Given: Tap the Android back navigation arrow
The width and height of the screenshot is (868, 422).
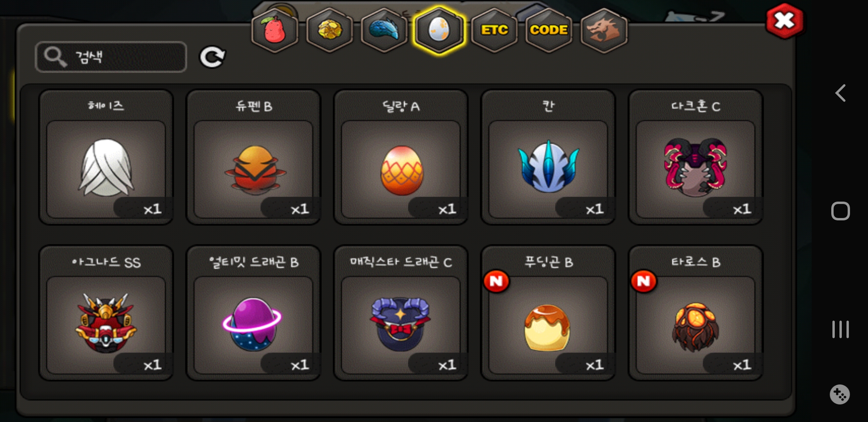Looking at the screenshot, I should [840, 93].
